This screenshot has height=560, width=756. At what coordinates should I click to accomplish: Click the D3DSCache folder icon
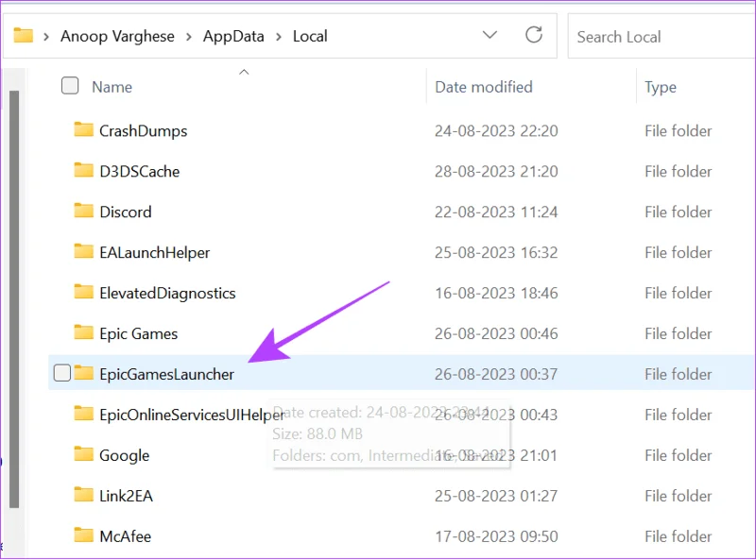(84, 170)
